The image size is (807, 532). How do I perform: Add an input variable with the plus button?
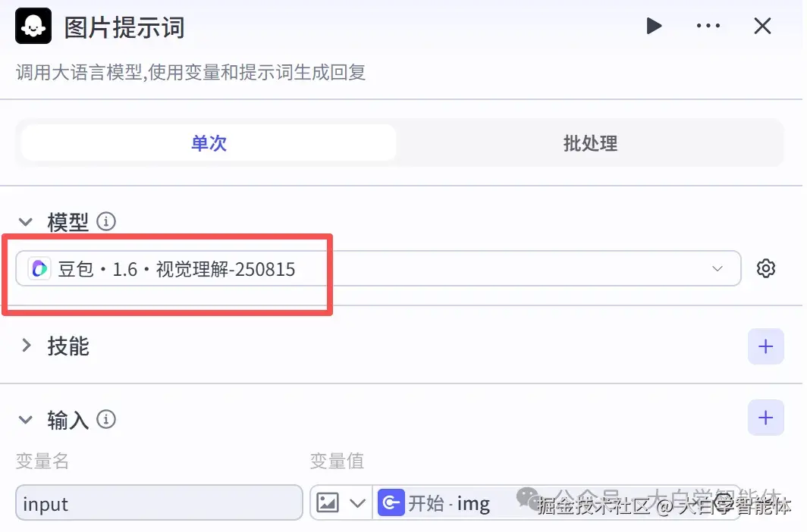click(766, 418)
